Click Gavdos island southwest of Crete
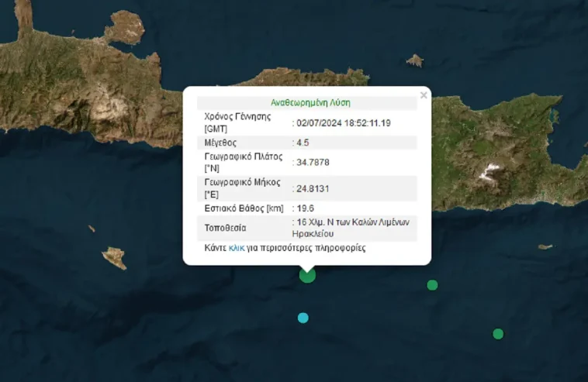Viewport: 588px width, 382px height. pyautogui.click(x=114, y=256)
